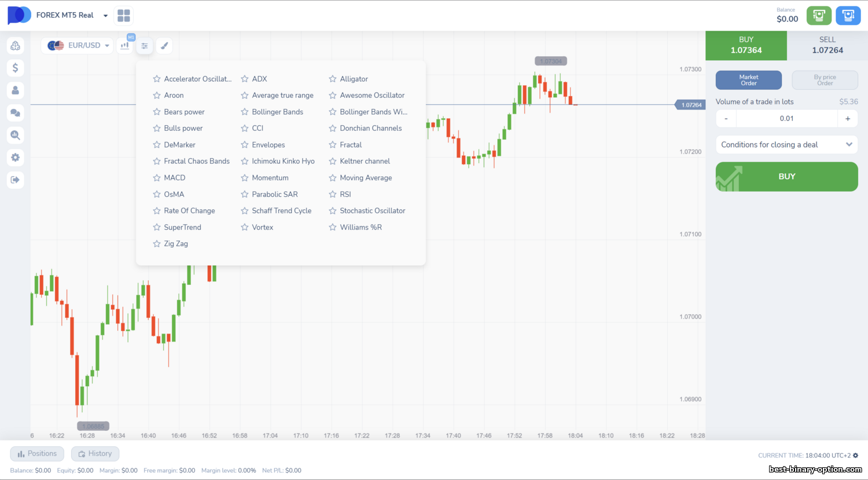This screenshot has height=480, width=868.
Task: Favorite the MACD indicator star
Action: pyautogui.click(x=157, y=178)
